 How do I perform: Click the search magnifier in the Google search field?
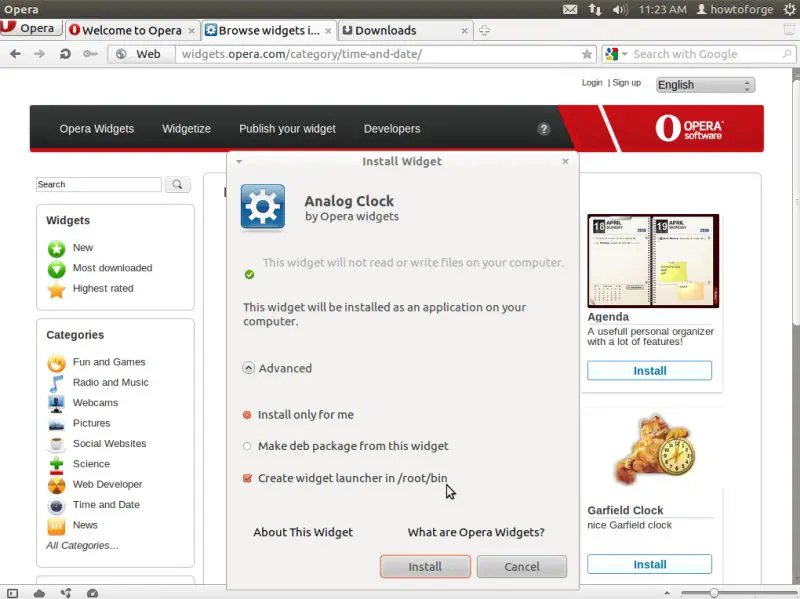click(787, 54)
